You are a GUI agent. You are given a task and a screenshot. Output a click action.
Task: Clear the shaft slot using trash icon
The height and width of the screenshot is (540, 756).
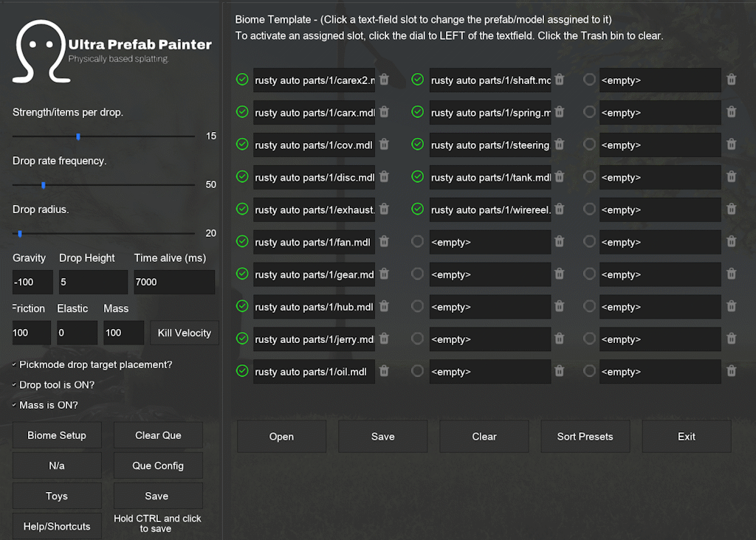pyautogui.click(x=560, y=80)
